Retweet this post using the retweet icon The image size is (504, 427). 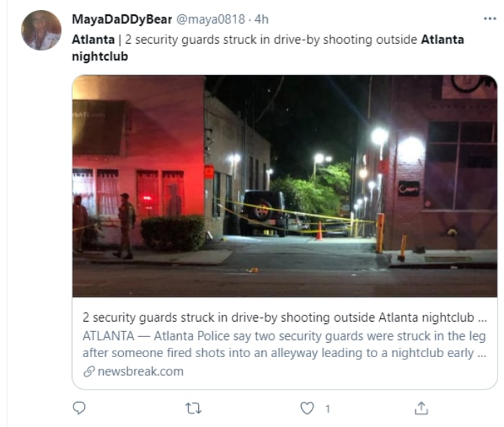click(194, 408)
